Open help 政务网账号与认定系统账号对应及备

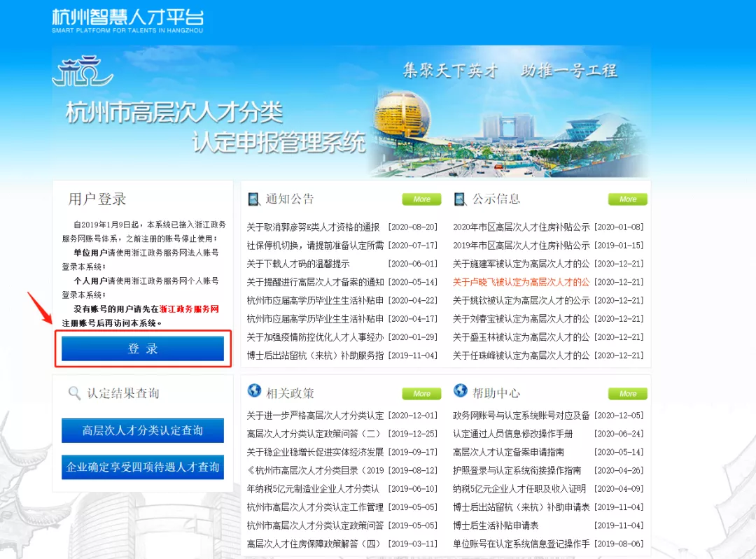click(521, 416)
